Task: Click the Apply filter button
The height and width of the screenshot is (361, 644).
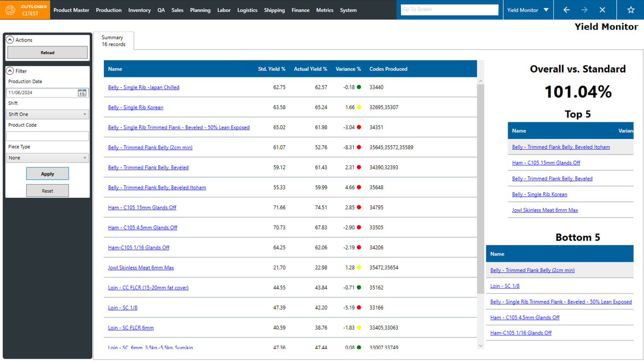Action: tap(47, 173)
